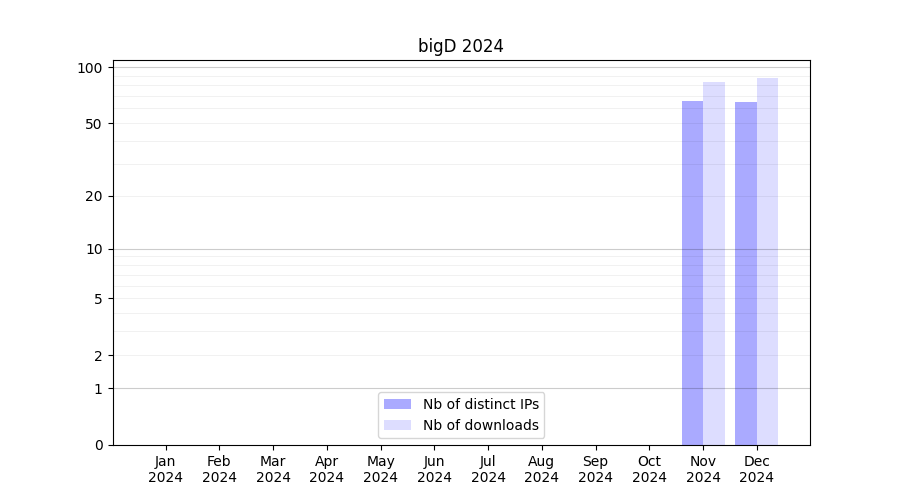Select the 'Nb of distinct IPs' legend label

[x=481, y=404]
